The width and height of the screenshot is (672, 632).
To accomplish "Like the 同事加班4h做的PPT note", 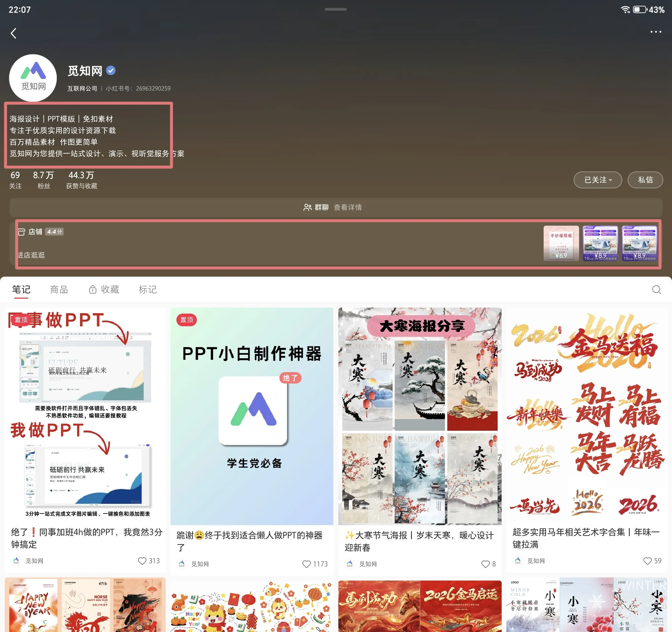I will pos(142,561).
